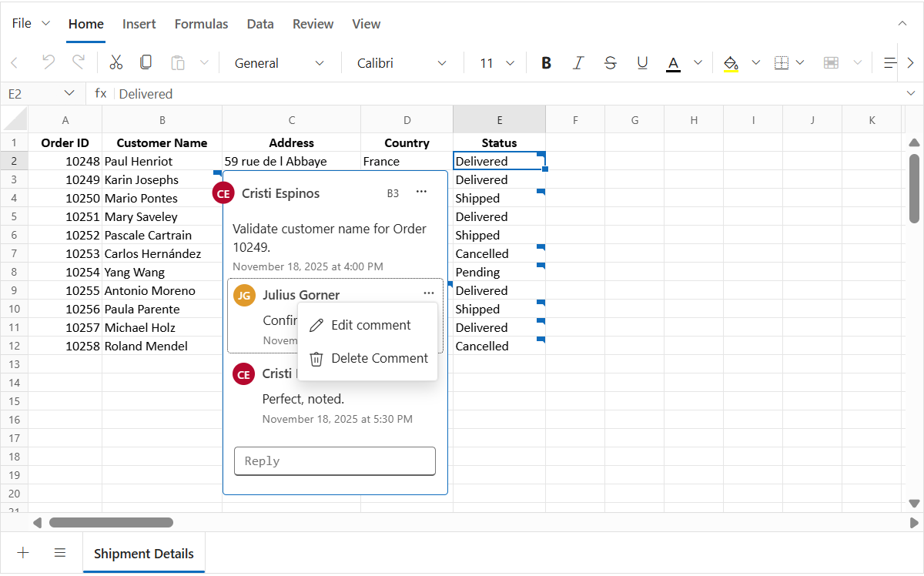Click the cell containing Paul Henriot

click(162, 161)
